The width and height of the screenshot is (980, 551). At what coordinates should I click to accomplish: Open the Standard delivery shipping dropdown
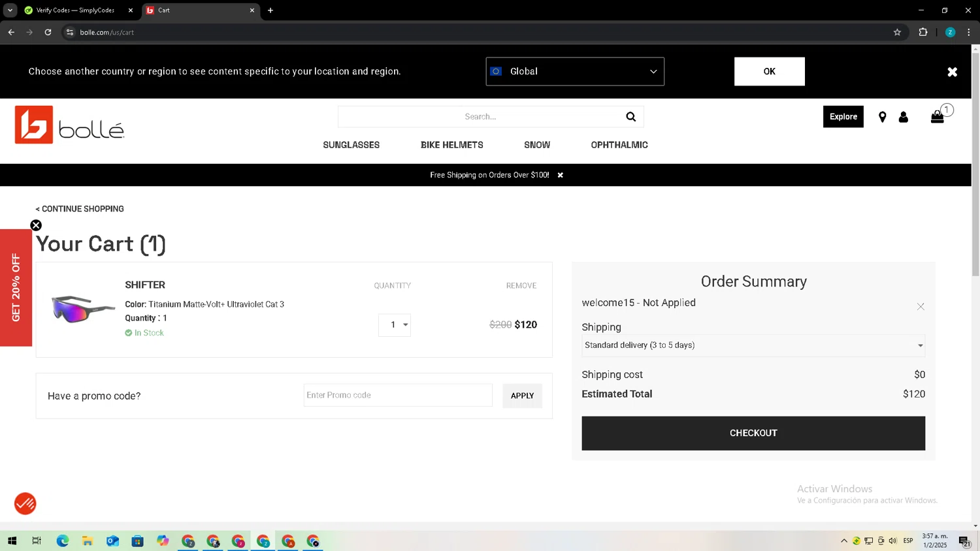coord(753,345)
